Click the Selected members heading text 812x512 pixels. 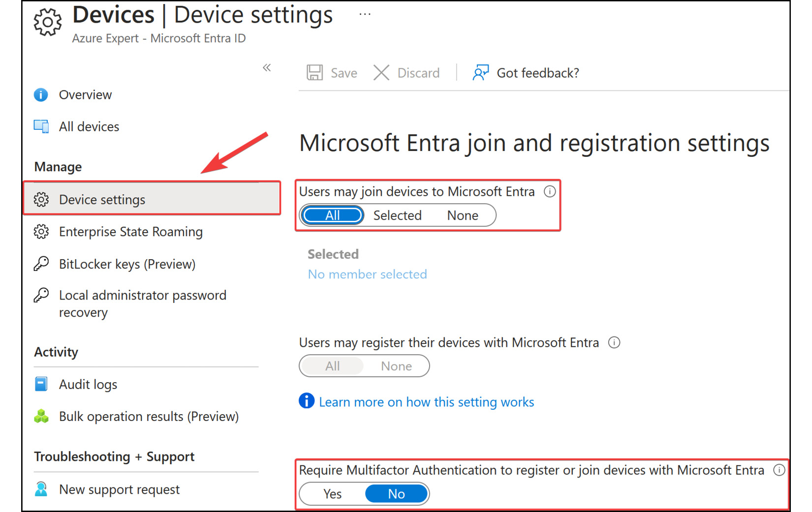(x=333, y=254)
